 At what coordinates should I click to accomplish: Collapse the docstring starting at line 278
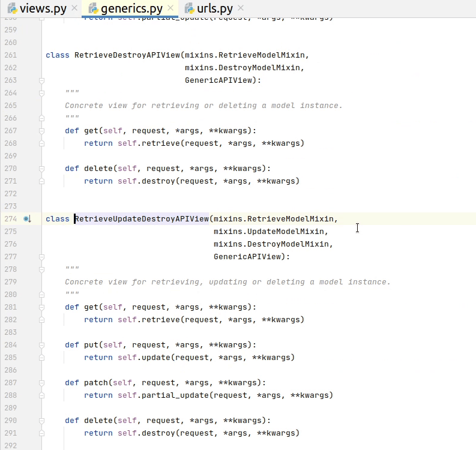coord(42,269)
